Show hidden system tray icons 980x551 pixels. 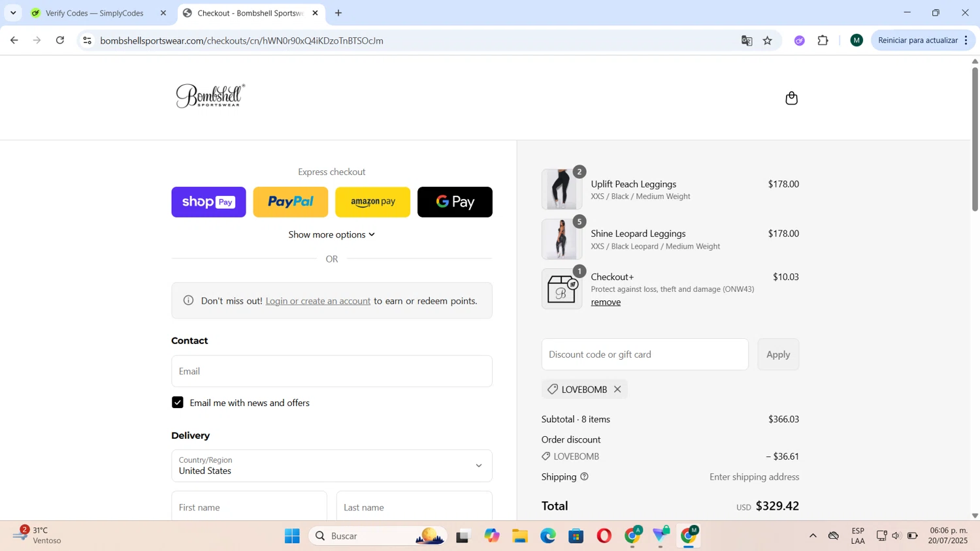pyautogui.click(x=813, y=536)
